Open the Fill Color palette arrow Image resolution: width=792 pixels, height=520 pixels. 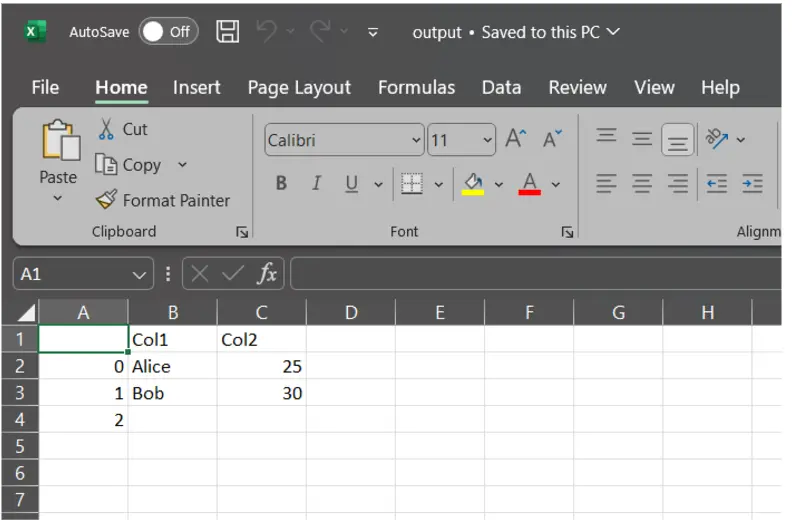click(x=499, y=184)
